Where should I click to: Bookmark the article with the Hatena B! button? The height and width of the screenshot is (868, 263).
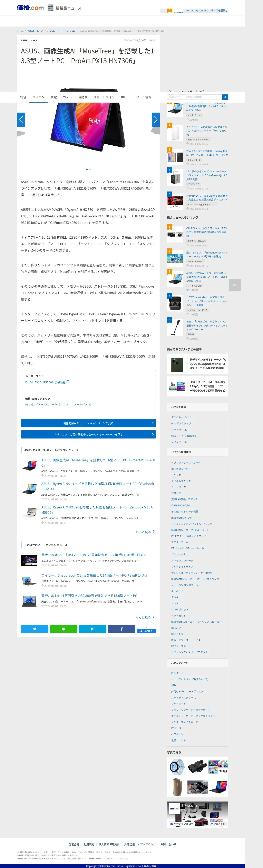93,629
